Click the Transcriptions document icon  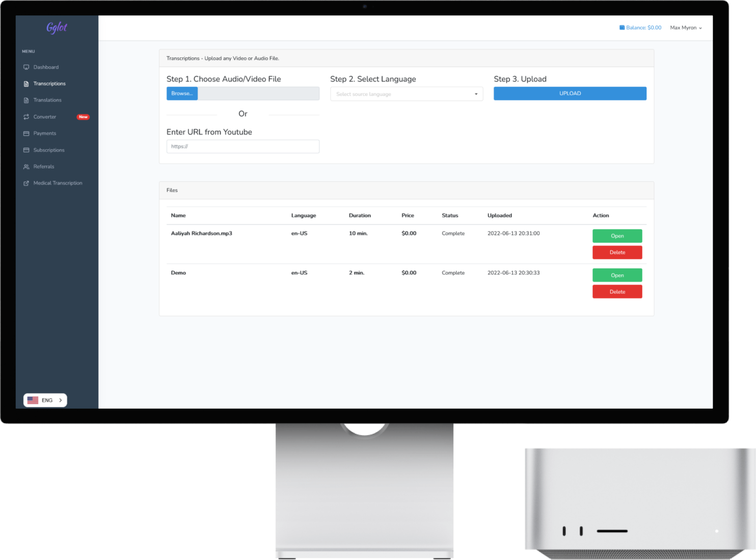tap(26, 84)
